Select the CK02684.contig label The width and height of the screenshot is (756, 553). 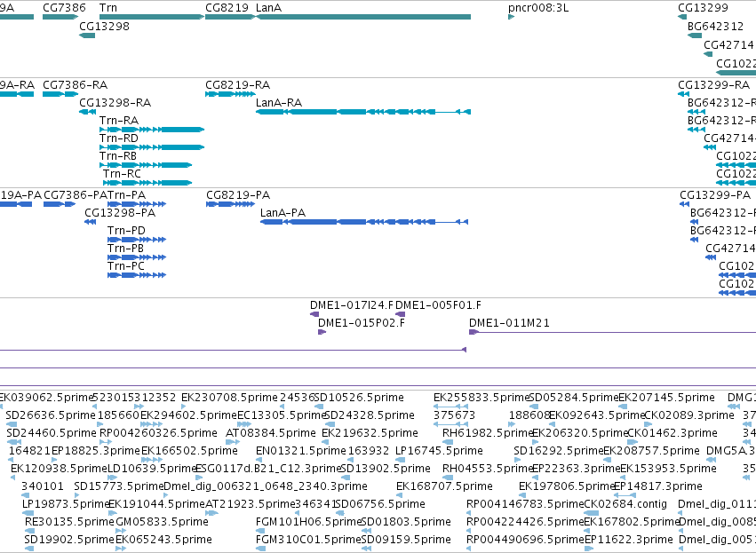[625, 504]
